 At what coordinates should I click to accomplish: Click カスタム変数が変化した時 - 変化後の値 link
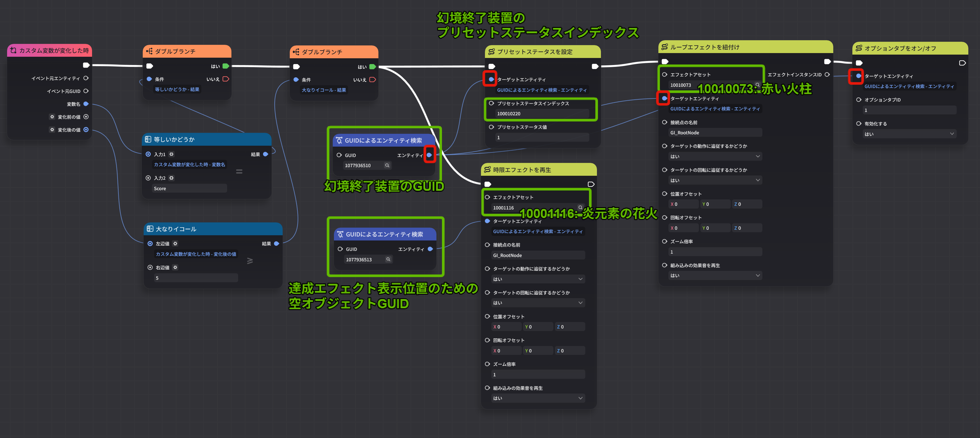[196, 254]
